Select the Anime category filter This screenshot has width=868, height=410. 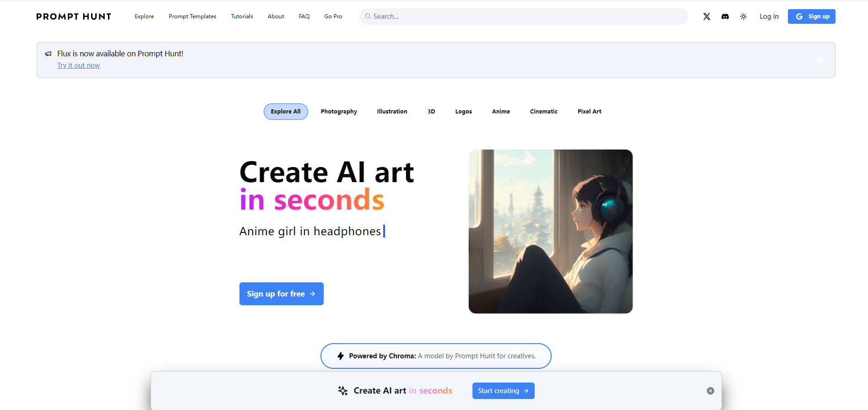[x=501, y=112]
